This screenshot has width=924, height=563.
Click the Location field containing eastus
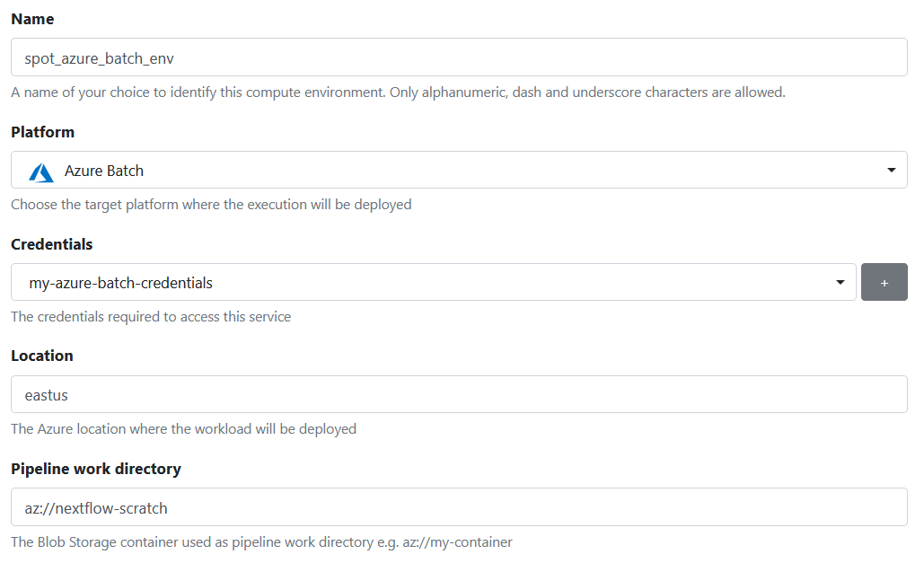coord(459,394)
